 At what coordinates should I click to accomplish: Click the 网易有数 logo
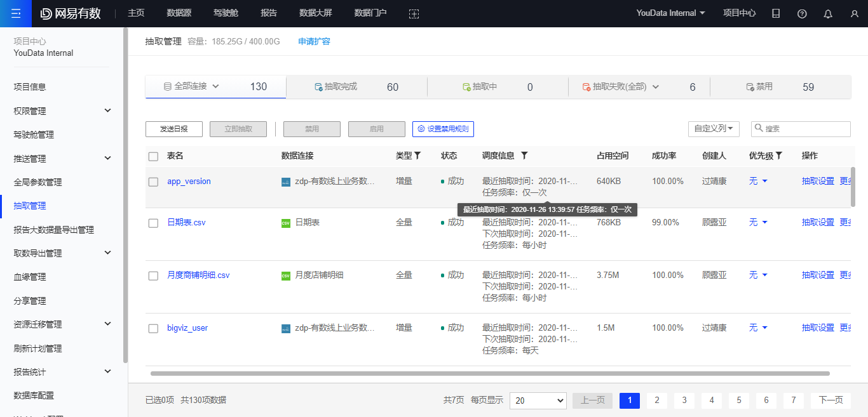71,13
